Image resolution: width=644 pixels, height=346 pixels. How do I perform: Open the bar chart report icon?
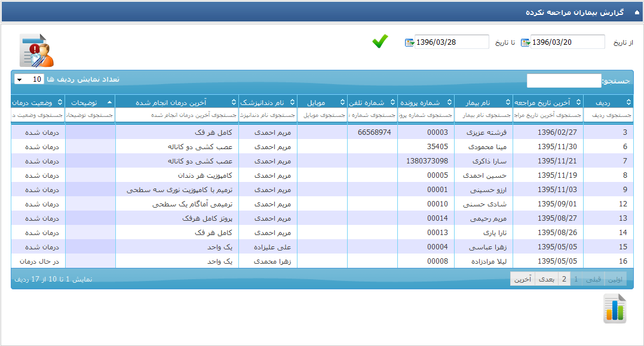(x=615, y=308)
